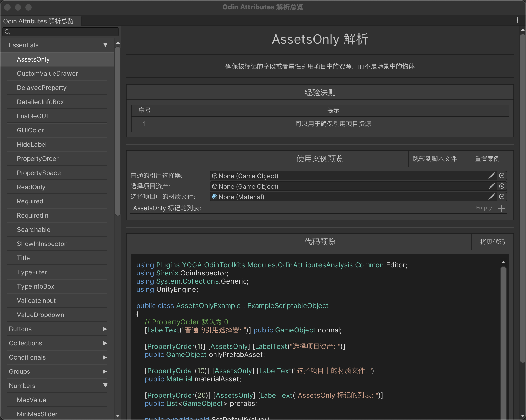Open GUIColor entry

click(x=57, y=130)
